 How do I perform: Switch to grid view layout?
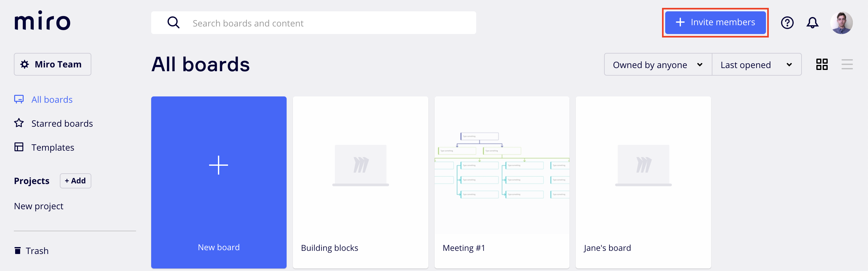pyautogui.click(x=821, y=64)
